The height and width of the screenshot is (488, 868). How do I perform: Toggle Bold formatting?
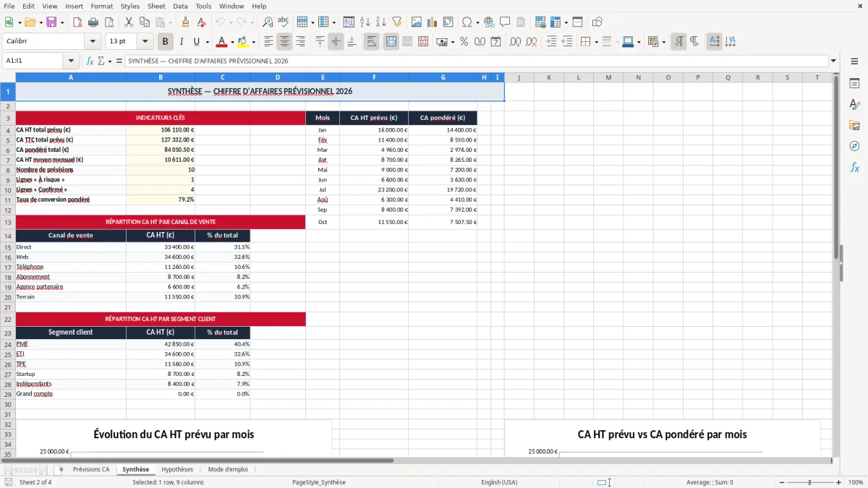tap(166, 42)
